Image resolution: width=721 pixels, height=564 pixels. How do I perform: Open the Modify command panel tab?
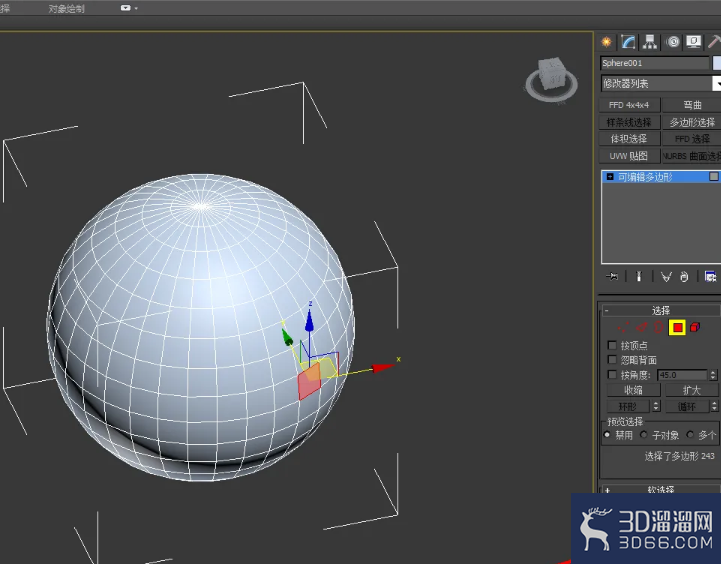pyautogui.click(x=628, y=42)
